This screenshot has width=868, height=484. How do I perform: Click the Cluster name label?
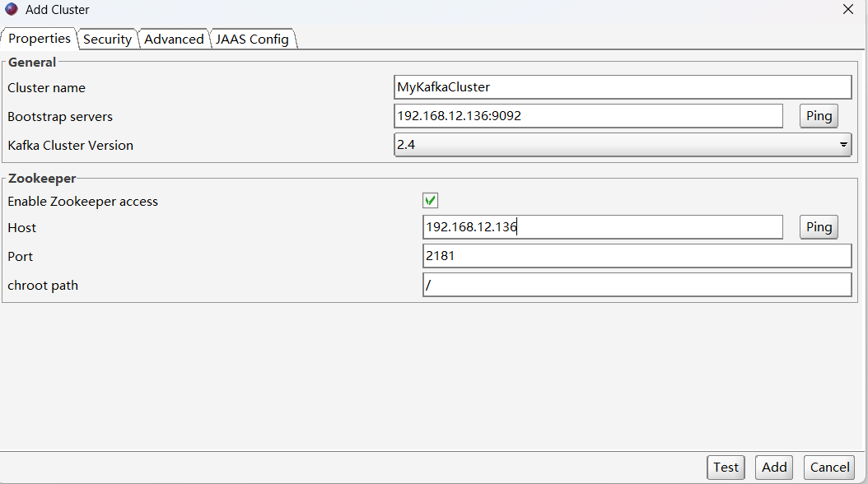pos(46,88)
